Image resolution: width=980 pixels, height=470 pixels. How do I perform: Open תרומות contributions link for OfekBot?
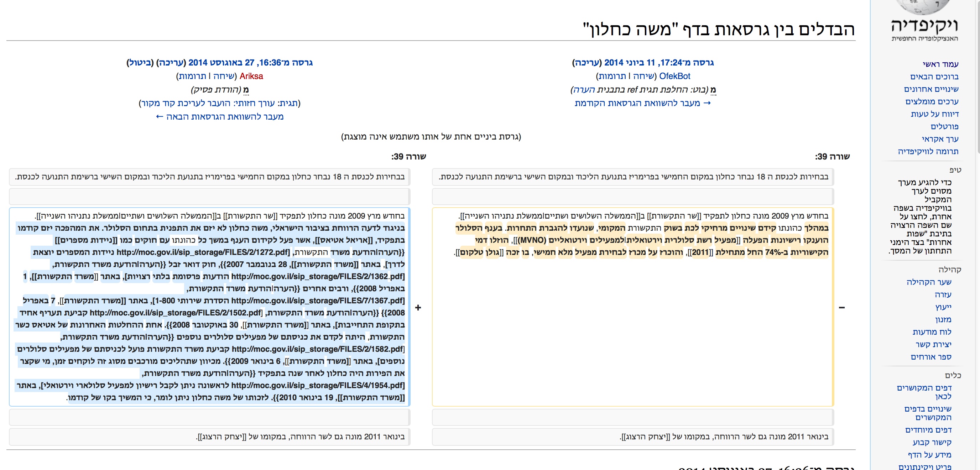pyautogui.click(x=612, y=76)
